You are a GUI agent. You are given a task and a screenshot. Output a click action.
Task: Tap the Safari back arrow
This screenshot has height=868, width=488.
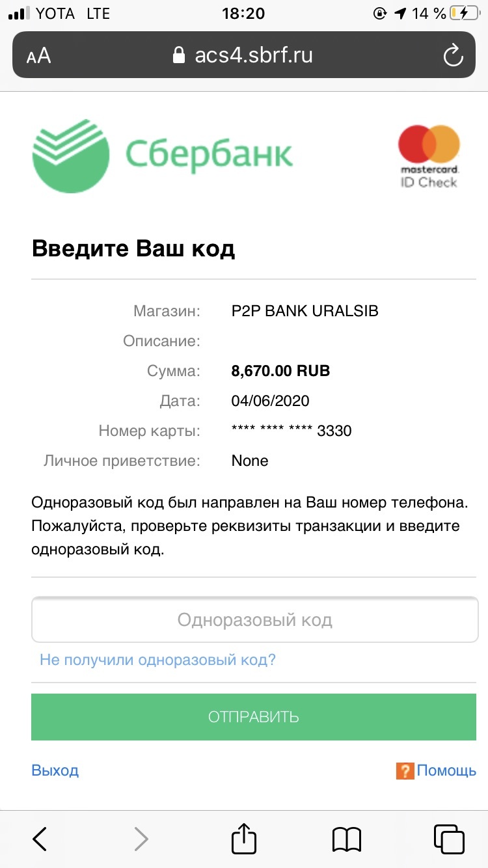[40, 839]
